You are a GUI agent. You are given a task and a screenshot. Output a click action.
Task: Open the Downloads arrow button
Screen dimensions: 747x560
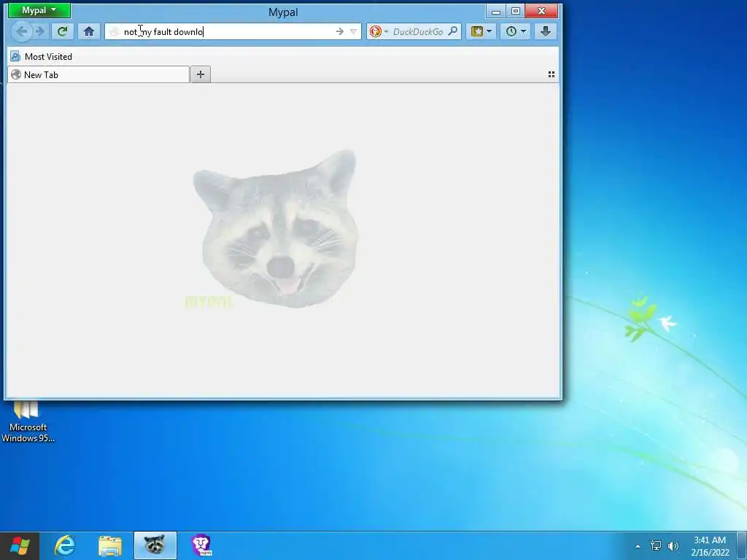tap(546, 31)
